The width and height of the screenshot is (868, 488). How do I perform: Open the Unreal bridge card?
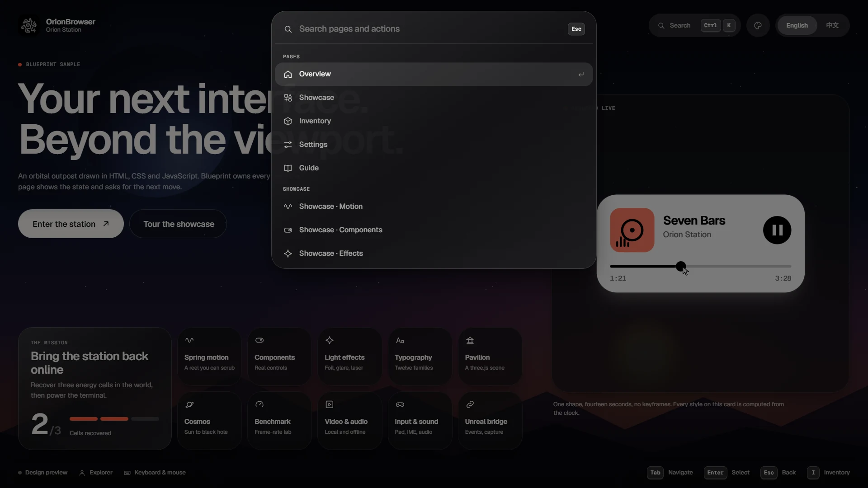coord(490,421)
